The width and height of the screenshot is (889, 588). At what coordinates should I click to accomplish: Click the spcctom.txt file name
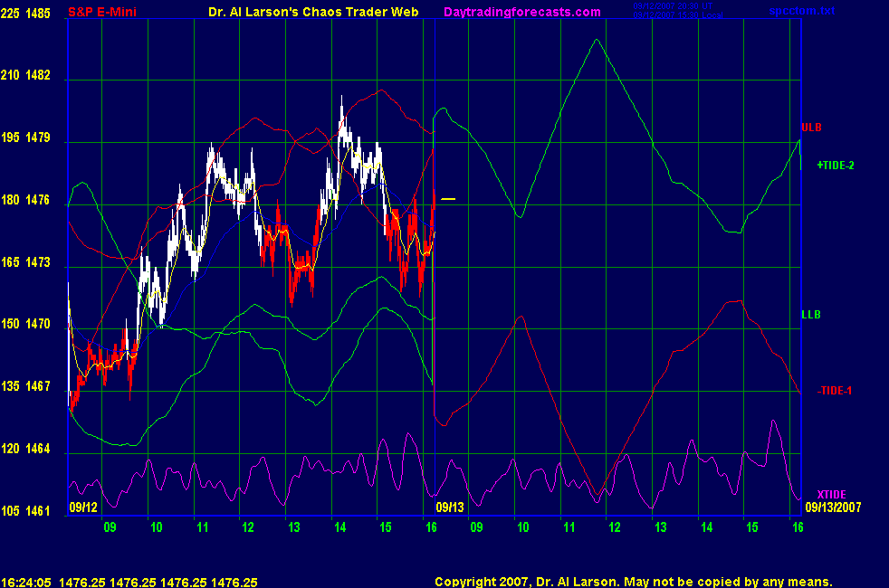[x=802, y=11]
